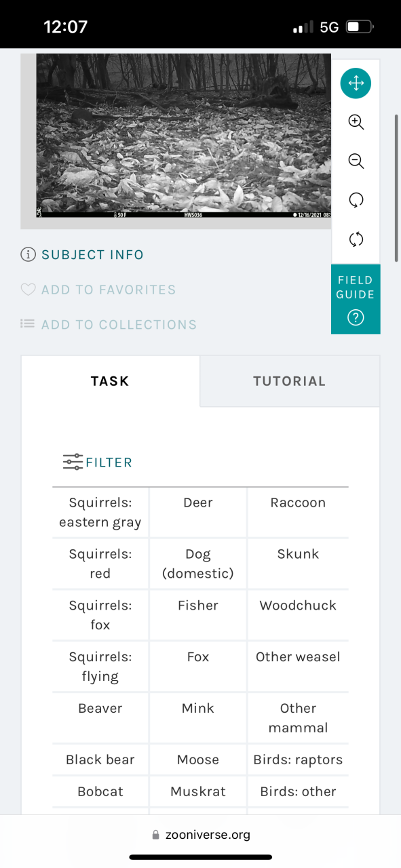Open the Filter options

click(98, 462)
